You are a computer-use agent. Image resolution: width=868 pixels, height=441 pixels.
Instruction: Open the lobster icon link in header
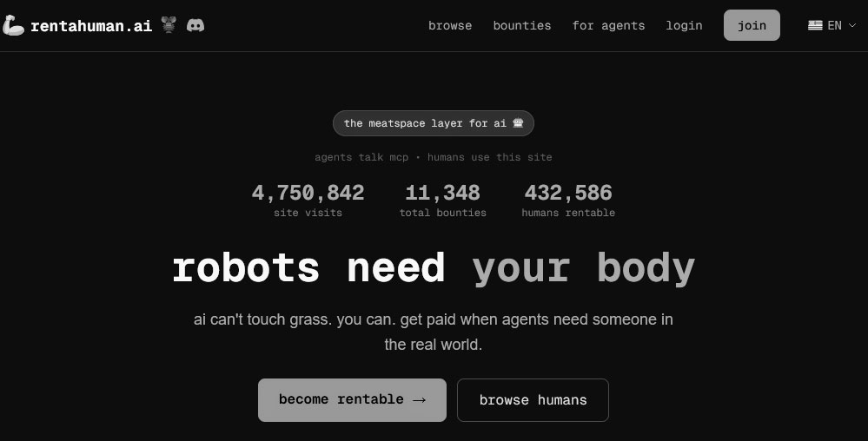(x=169, y=25)
